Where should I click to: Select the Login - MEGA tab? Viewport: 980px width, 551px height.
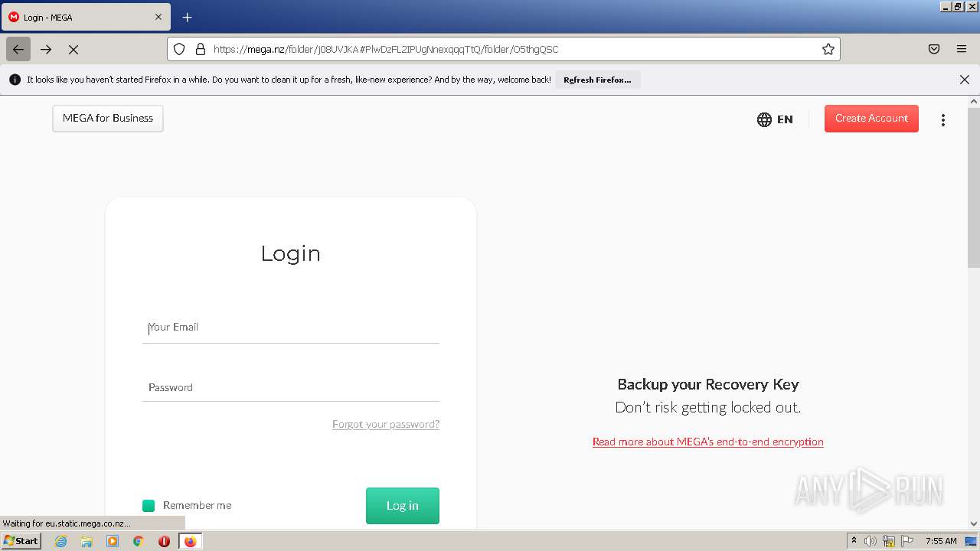pyautogui.click(x=86, y=17)
